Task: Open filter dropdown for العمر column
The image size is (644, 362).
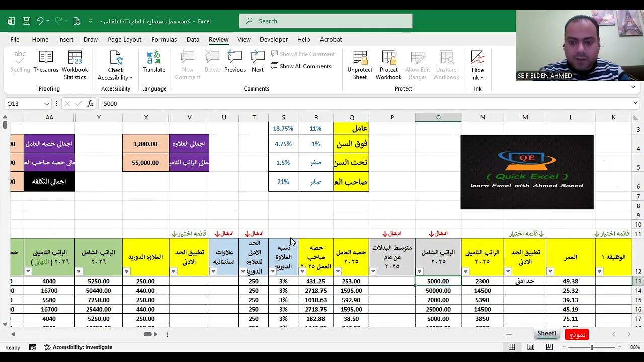Action: [550, 271]
